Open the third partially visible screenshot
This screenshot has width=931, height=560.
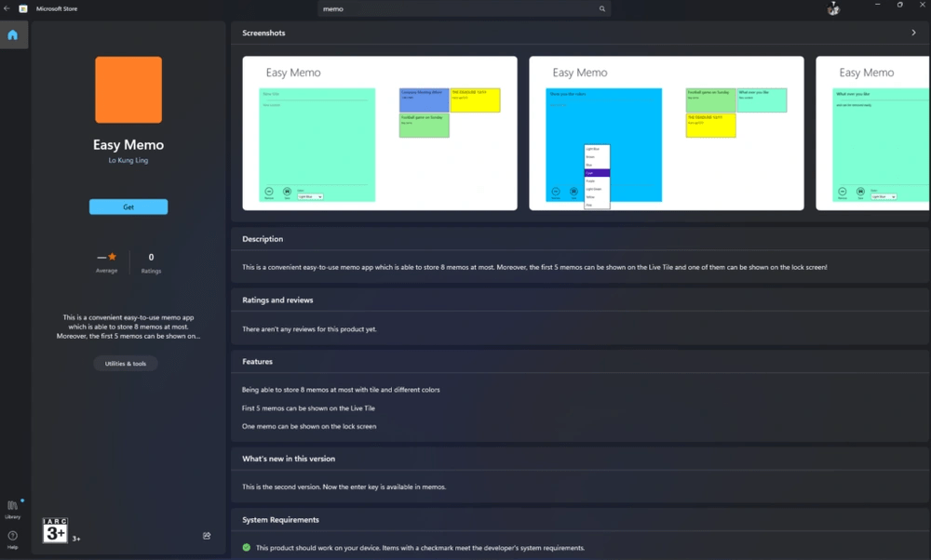click(x=872, y=133)
